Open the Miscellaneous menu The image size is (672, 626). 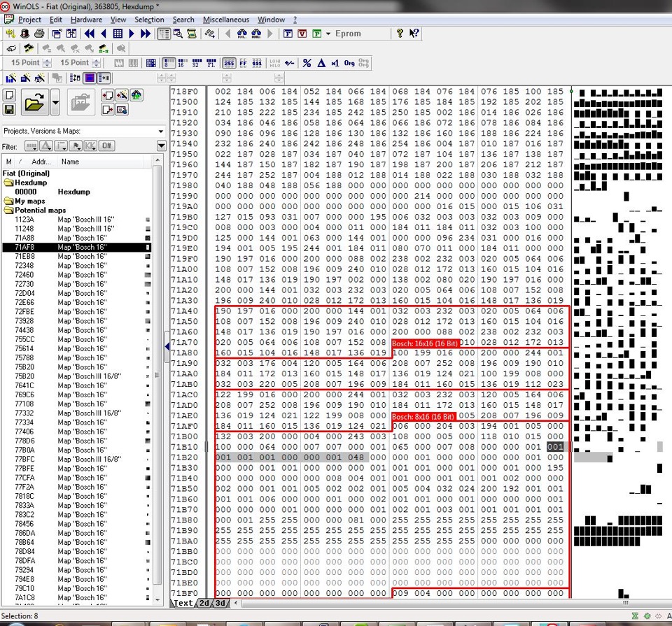pos(226,20)
